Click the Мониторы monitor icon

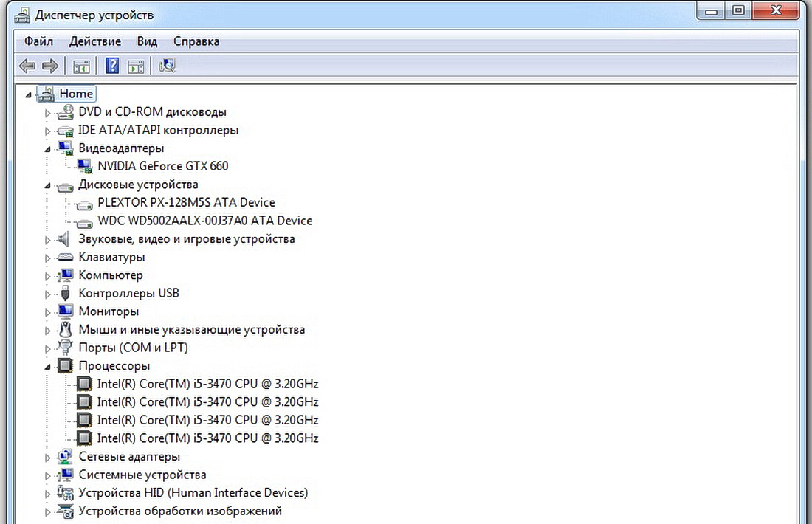pos(65,311)
